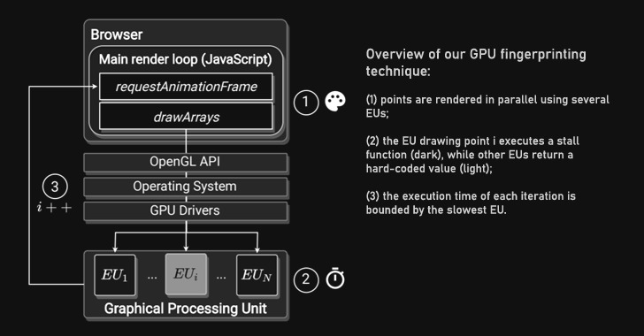Select the OpenGL API layer bar
Screen dimensions: 644x336
click(185, 162)
